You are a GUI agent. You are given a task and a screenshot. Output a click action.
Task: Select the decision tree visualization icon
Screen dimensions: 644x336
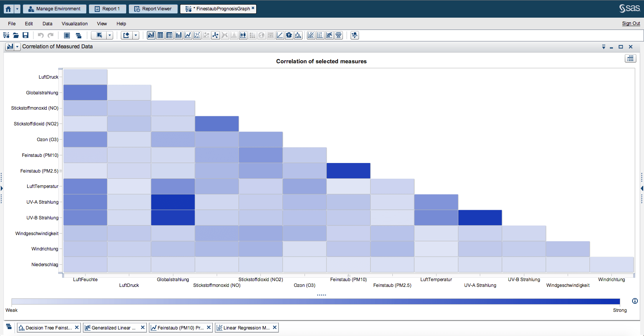tap(298, 35)
